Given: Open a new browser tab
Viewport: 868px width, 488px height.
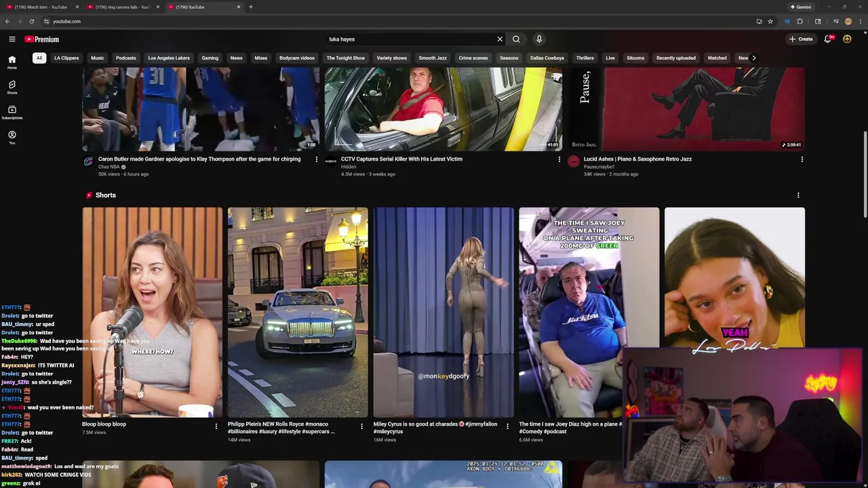Looking at the screenshot, I should point(251,7).
